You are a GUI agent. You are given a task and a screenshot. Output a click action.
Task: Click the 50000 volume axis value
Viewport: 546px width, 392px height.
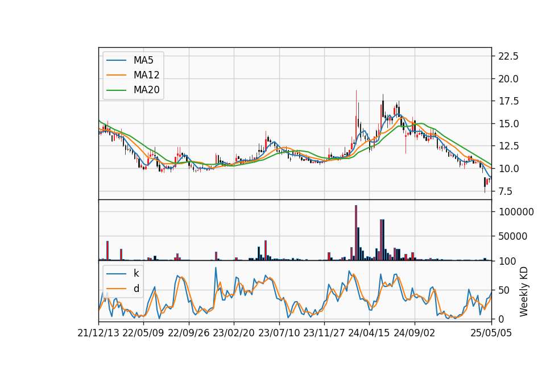point(513,236)
